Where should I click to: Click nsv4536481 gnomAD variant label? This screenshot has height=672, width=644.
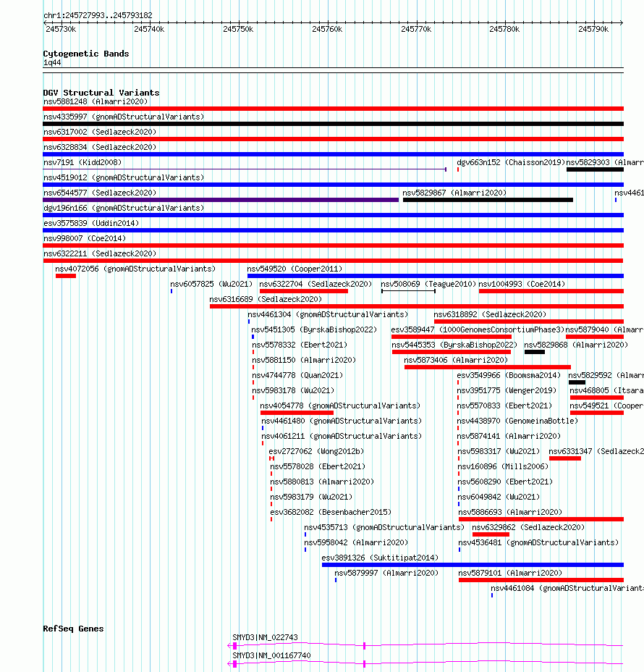[x=538, y=542]
